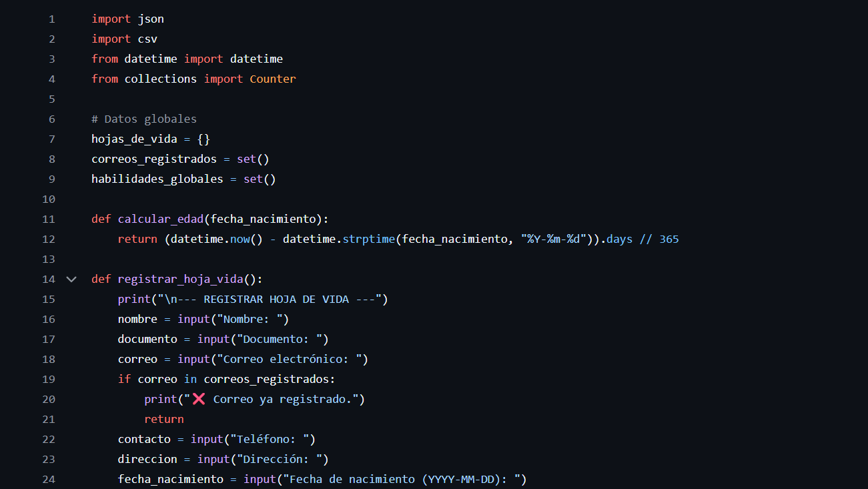
Task: Select line number 1
Action: (52, 19)
